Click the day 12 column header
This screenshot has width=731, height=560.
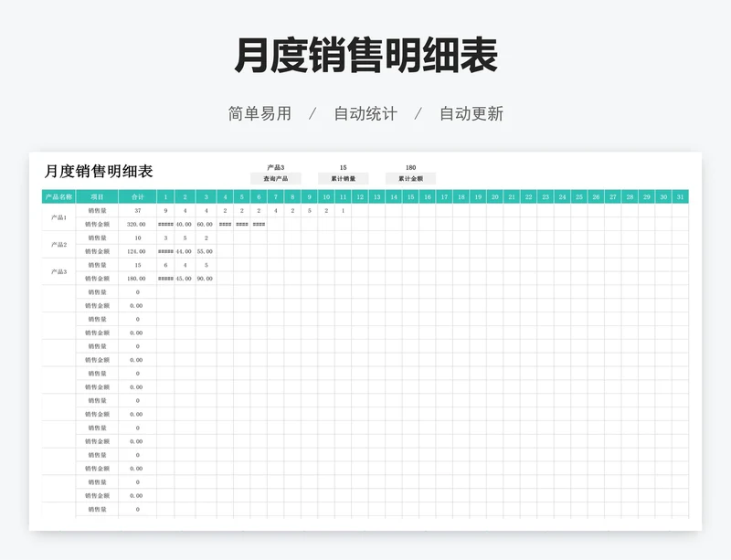pos(360,196)
